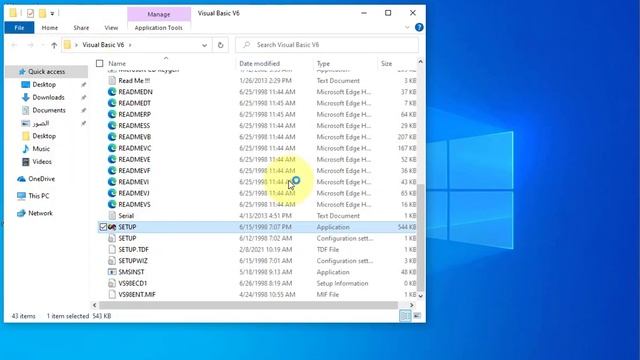Switch to the View ribbon tab

(x=111, y=28)
